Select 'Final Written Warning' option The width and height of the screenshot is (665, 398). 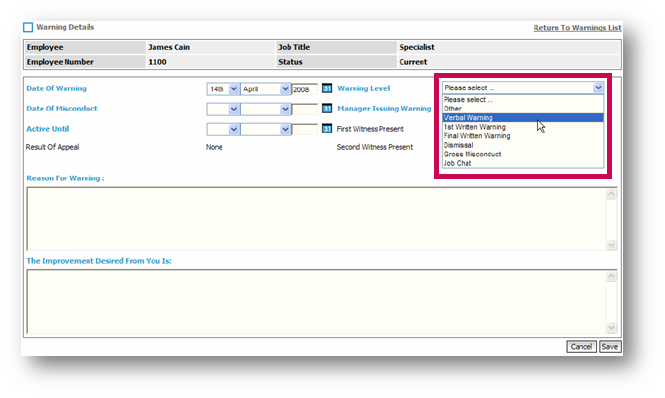(x=523, y=136)
